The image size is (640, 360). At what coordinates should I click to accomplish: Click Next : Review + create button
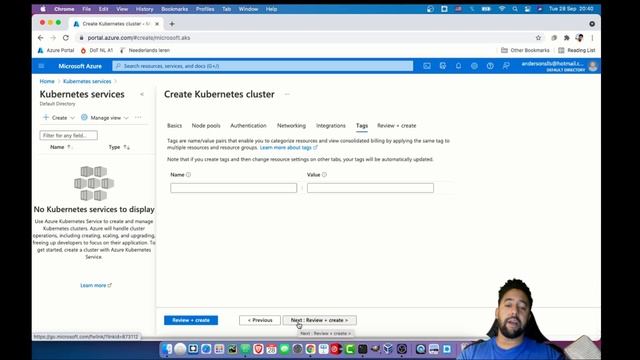pyautogui.click(x=320, y=320)
